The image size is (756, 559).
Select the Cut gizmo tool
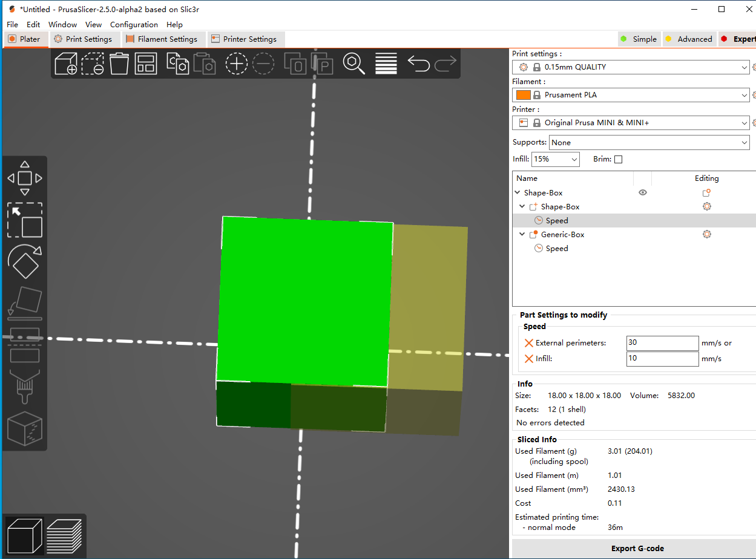pos(25,345)
